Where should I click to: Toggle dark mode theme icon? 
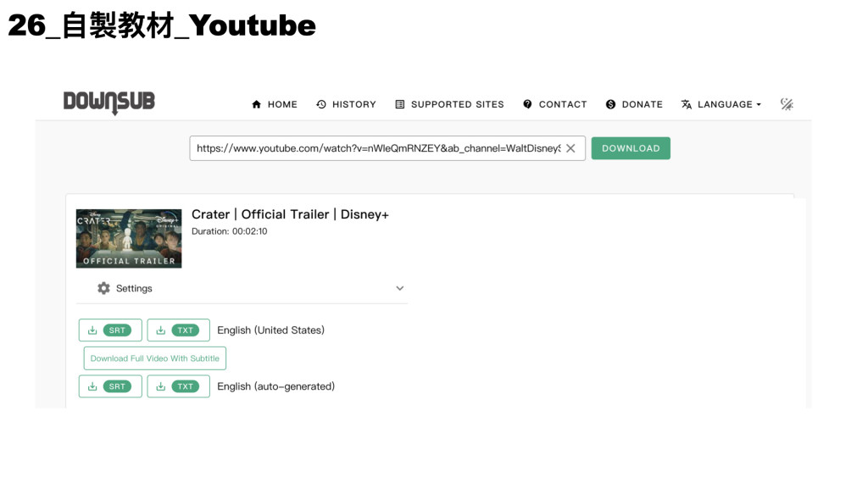pyautogui.click(x=787, y=104)
